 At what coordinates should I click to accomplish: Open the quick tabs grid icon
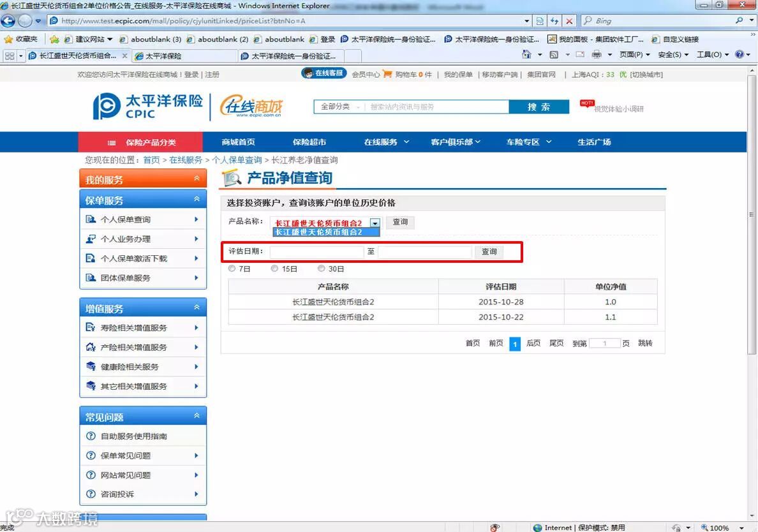coord(9,56)
